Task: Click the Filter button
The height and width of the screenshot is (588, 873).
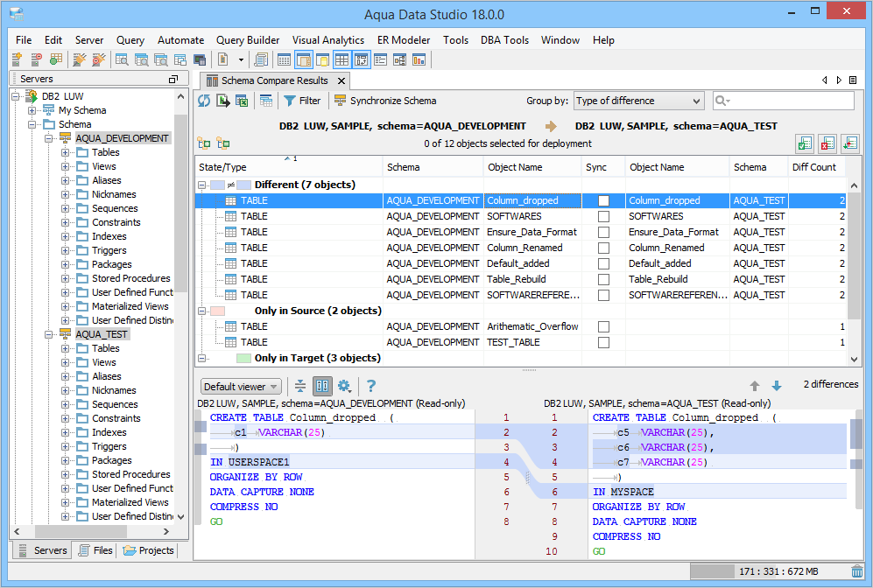Action: [304, 101]
